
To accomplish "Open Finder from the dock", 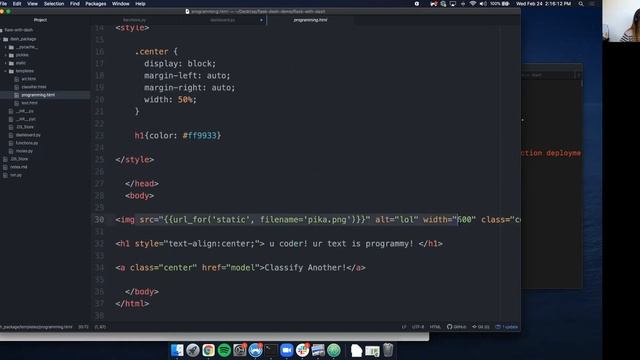I will pyautogui.click(x=177, y=350).
